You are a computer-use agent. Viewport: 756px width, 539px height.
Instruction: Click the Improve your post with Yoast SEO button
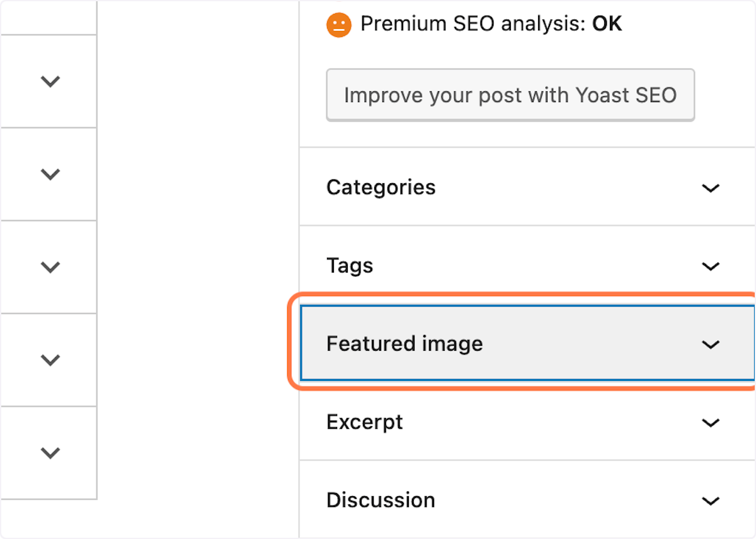tap(510, 95)
